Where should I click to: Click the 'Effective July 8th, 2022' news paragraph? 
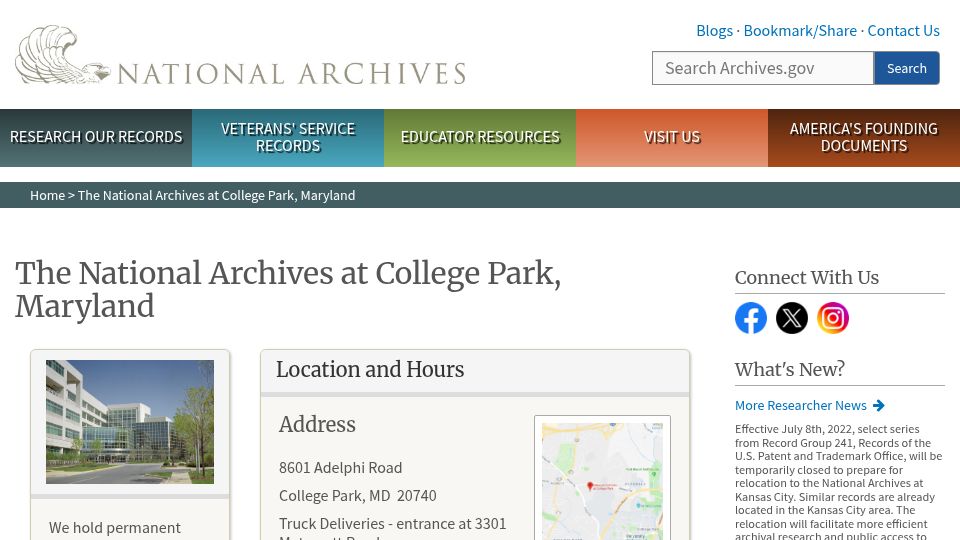[839, 482]
